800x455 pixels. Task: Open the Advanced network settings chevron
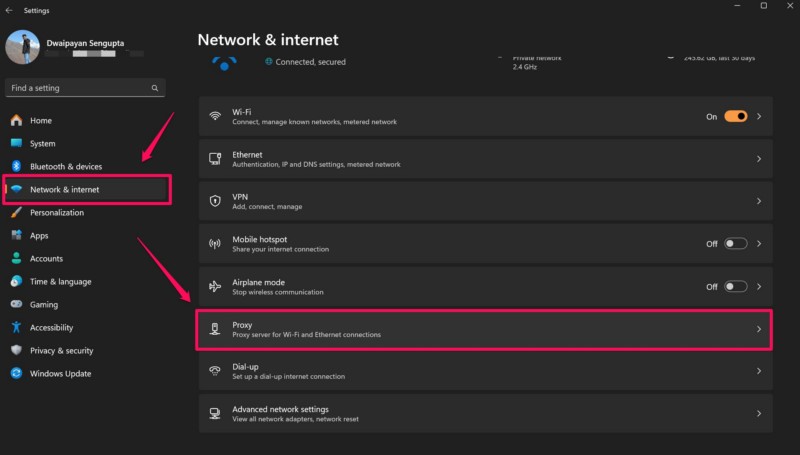759,413
